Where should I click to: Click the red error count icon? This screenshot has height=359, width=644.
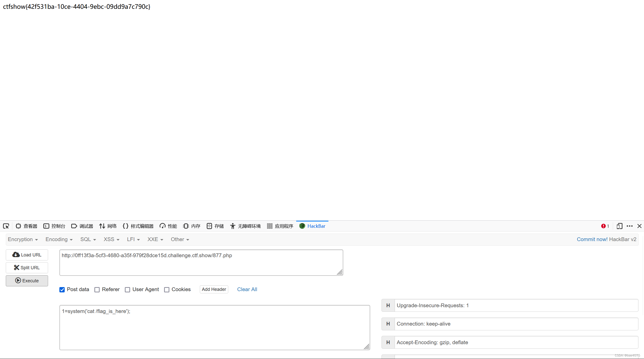tap(605, 226)
